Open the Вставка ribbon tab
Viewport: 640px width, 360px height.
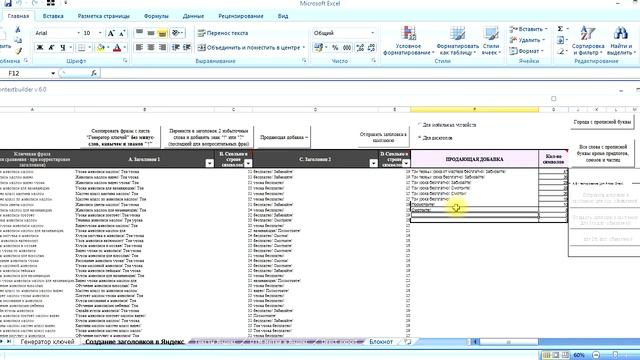tap(53, 16)
